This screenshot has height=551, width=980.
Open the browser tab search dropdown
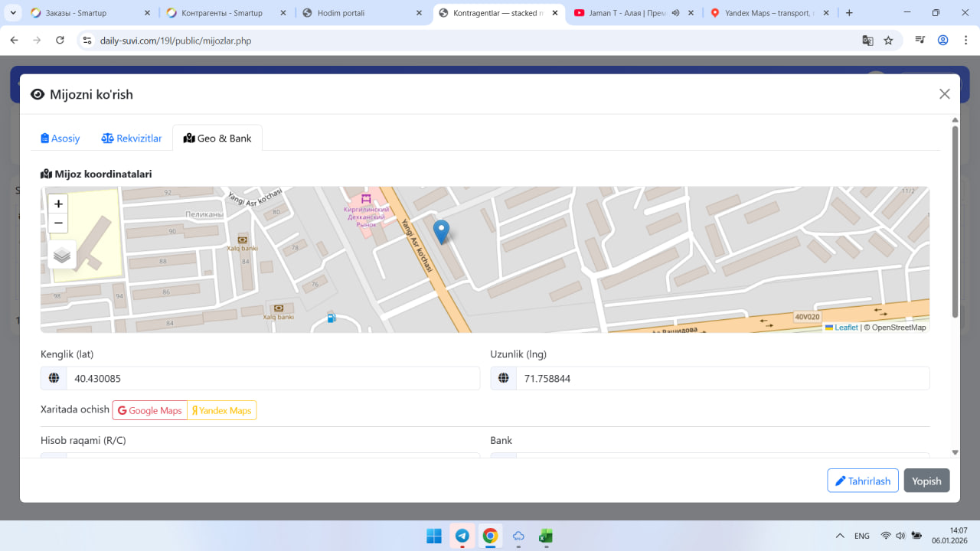coord(13,13)
